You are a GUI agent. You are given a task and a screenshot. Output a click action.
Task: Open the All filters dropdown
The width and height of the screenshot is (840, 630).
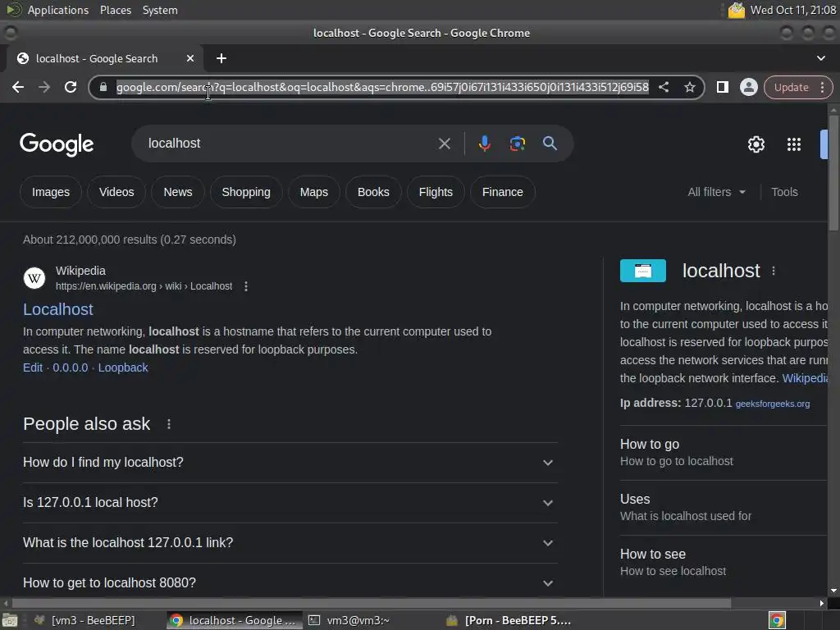[716, 192]
